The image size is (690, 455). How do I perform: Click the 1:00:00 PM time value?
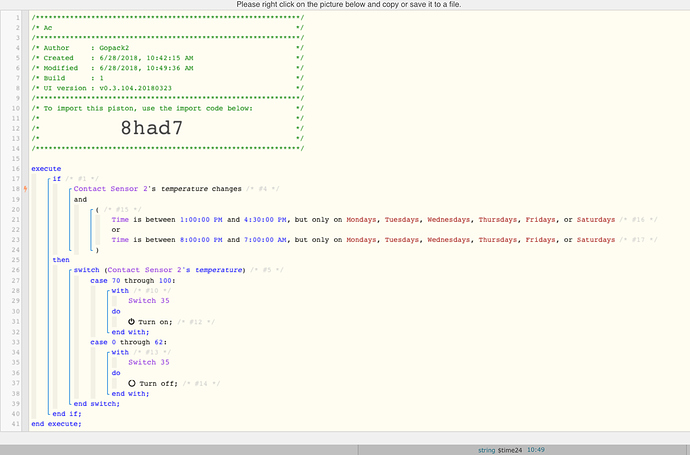(x=201, y=220)
